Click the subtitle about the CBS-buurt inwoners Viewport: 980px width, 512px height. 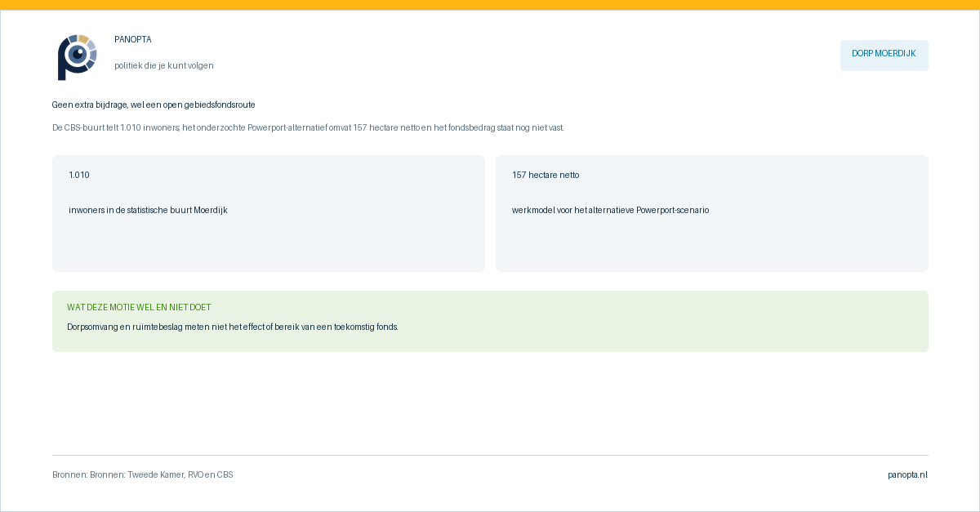point(308,127)
